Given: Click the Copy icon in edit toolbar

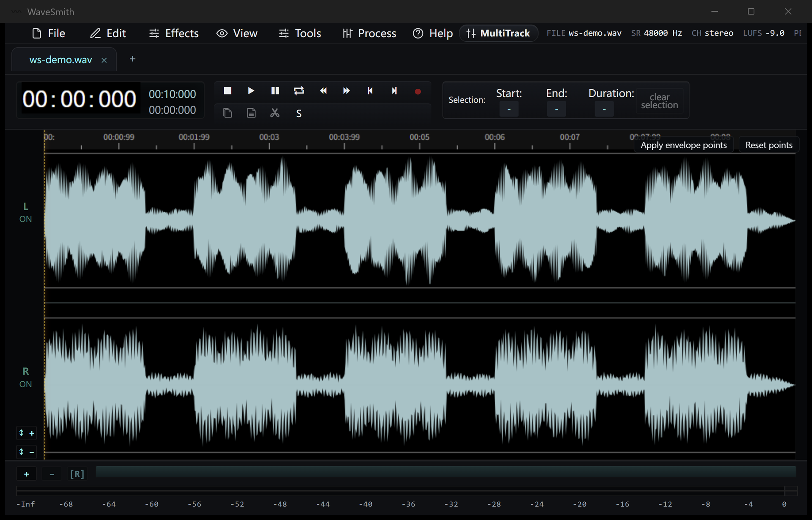Looking at the screenshot, I should coord(228,113).
